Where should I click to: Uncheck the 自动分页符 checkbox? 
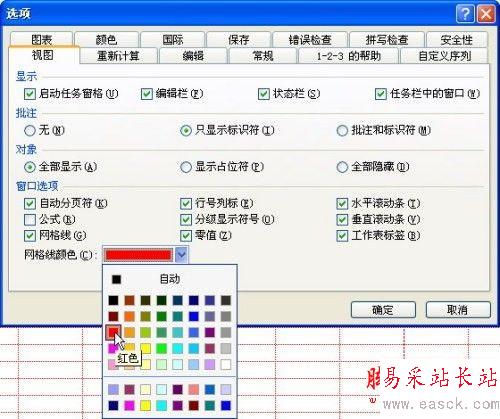[30, 203]
